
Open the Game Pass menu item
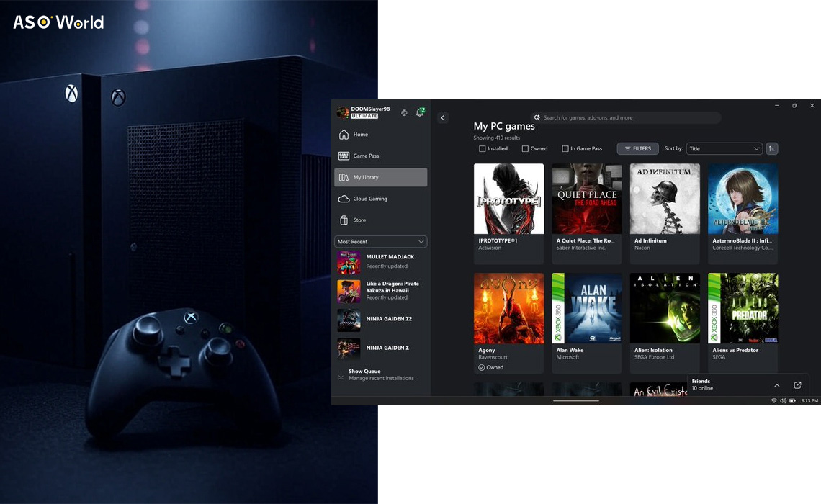click(381, 156)
